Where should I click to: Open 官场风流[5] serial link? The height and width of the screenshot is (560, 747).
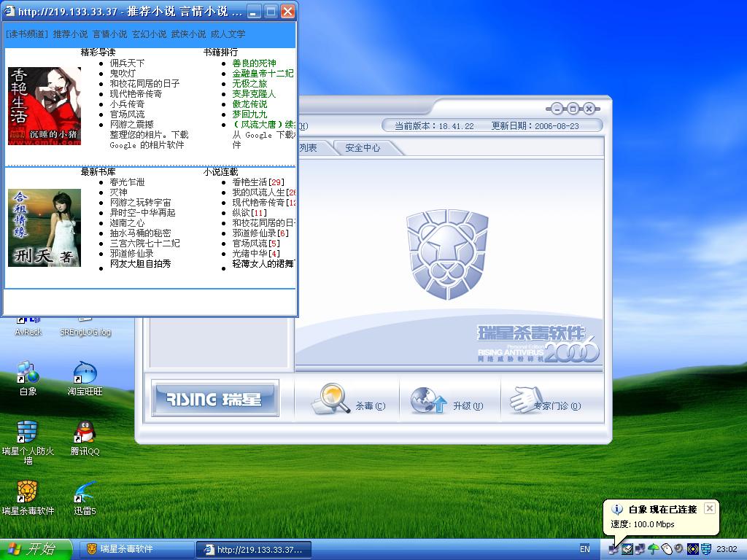click(x=256, y=244)
